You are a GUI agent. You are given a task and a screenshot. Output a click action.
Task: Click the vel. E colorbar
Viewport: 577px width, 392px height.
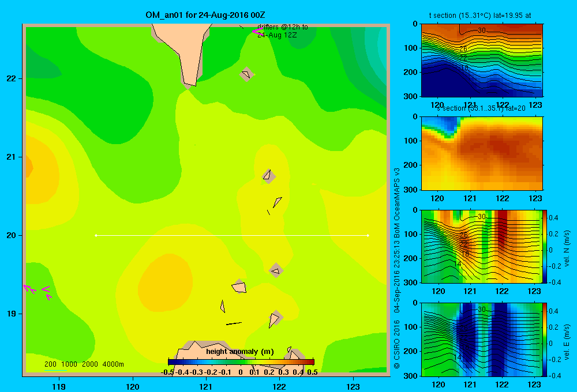click(545, 340)
